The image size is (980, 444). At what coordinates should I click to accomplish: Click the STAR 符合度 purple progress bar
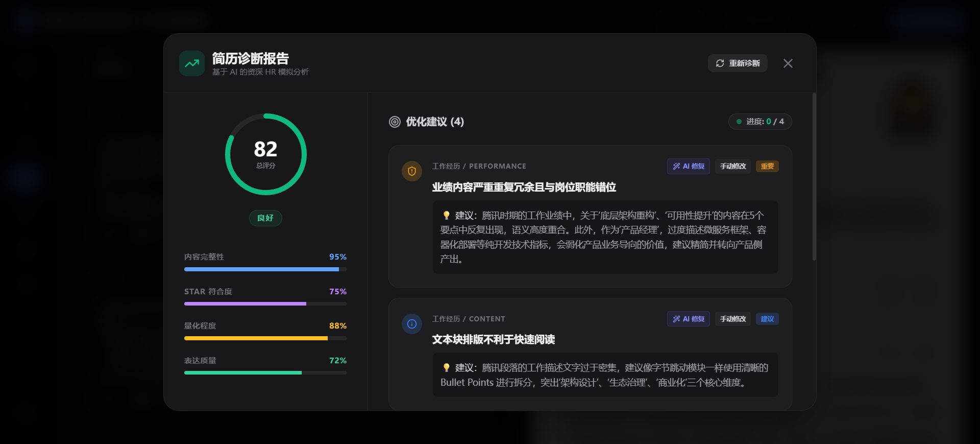click(x=265, y=304)
